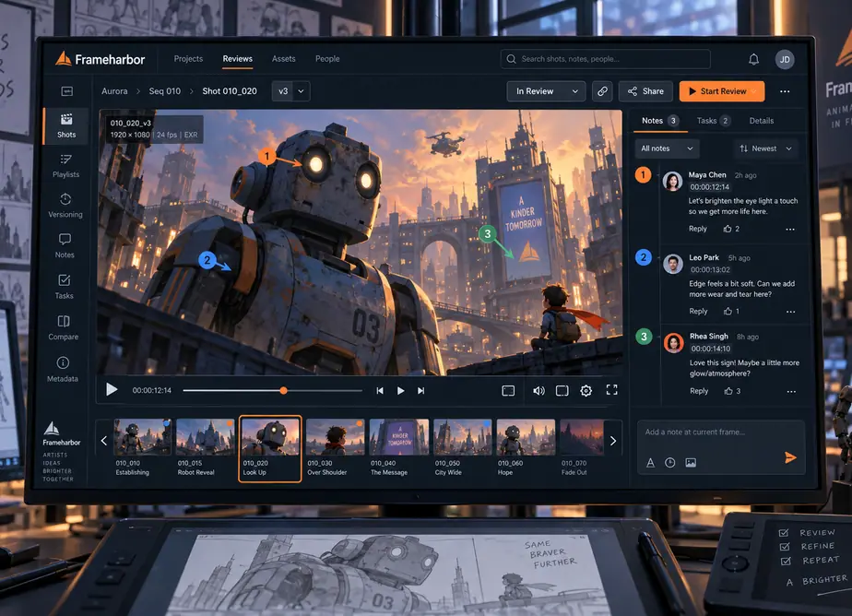Open the Compare view in sidebar
The width and height of the screenshot is (852, 616).
[x=64, y=327]
